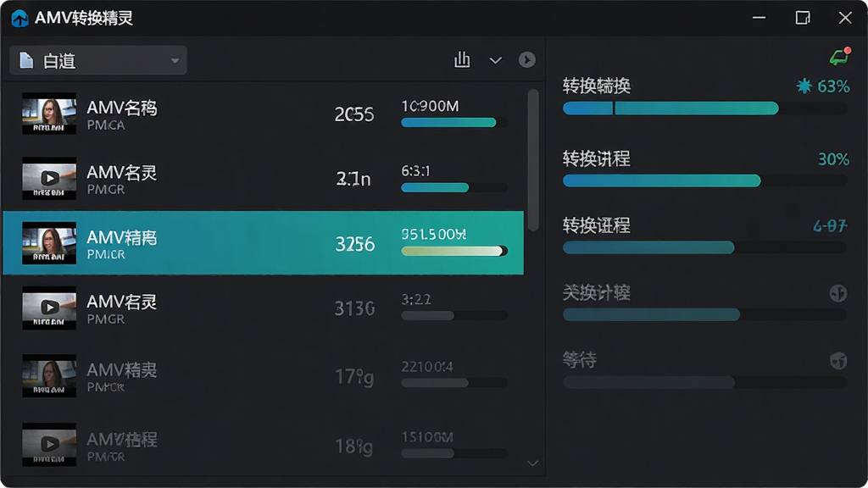This screenshot has height=488, width=868.
Task: Click the green sync notification icon
Action: tap(840, 57)
